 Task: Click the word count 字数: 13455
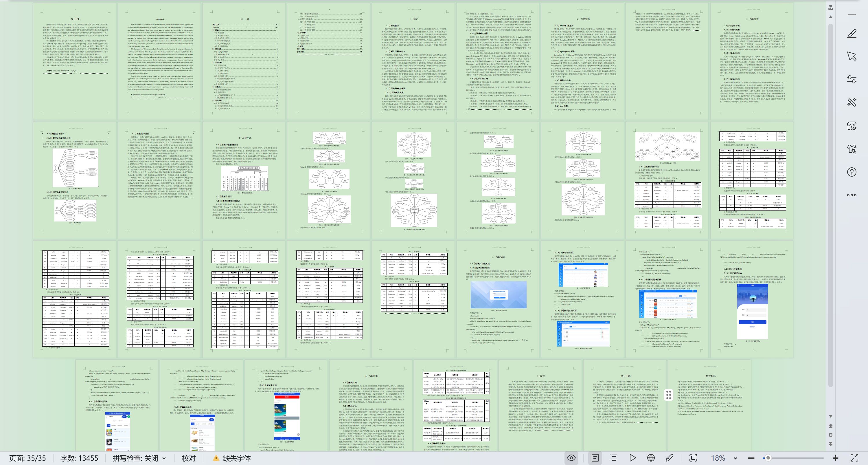(x=79, y=458)
